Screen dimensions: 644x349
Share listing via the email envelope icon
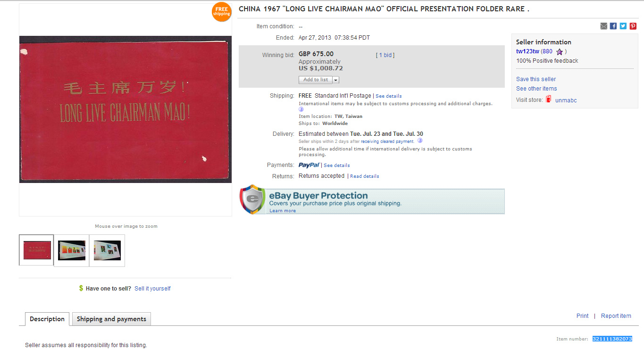pyautogui.click(x=603, y=26)
